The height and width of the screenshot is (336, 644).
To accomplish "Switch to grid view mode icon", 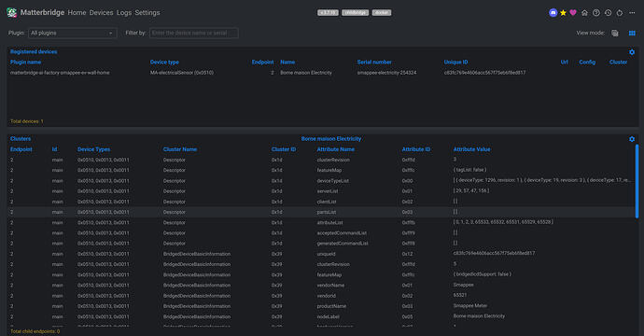I will (x=632, y=33).
